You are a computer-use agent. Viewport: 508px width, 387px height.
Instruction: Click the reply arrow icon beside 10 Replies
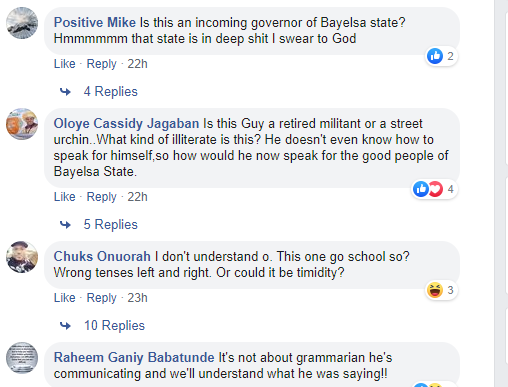[x=65, y=325]
